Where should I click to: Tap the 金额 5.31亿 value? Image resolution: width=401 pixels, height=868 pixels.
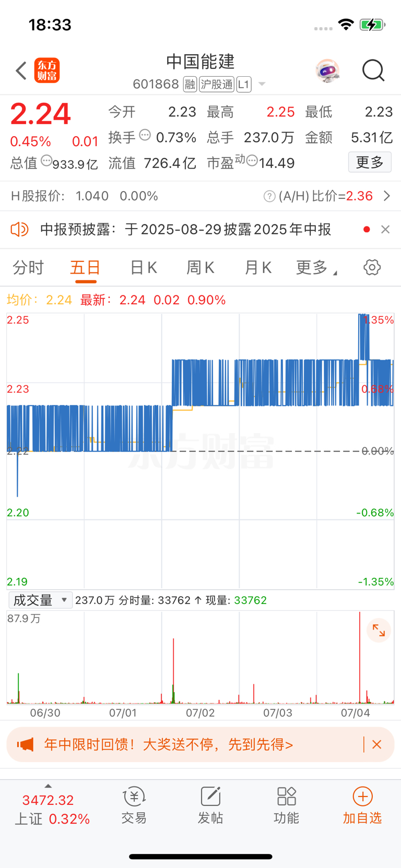coord(372,138)
